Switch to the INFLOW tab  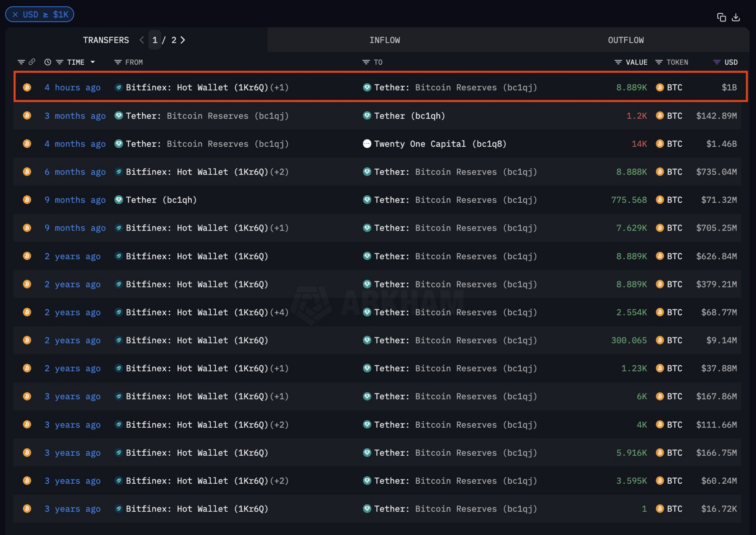pyautogui.click(x=384, y=40)
